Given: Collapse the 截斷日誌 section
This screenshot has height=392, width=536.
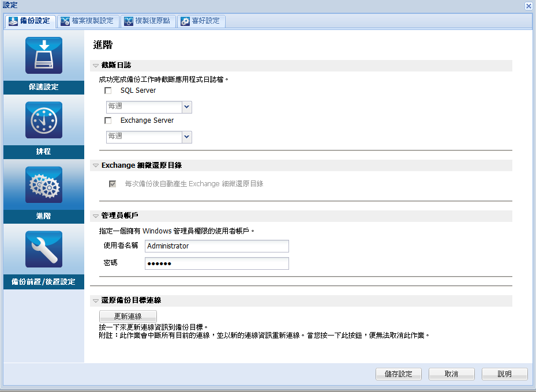Looking at the screenshot, I should [x=95, y=65].
